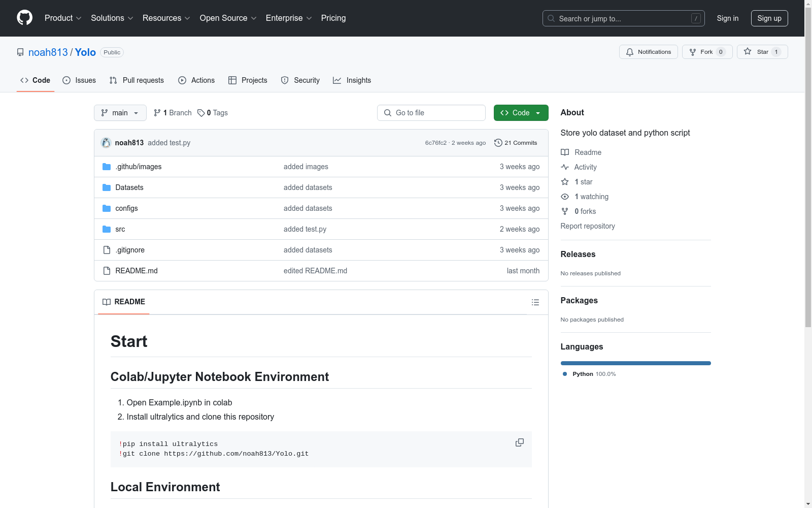Open the .github/images folder
Screen dimensions: 812x508
(139, 167)
